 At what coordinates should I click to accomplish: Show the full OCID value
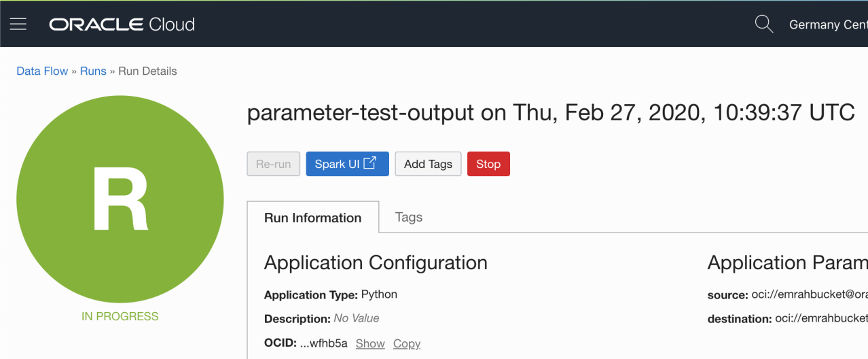point(370,343)
